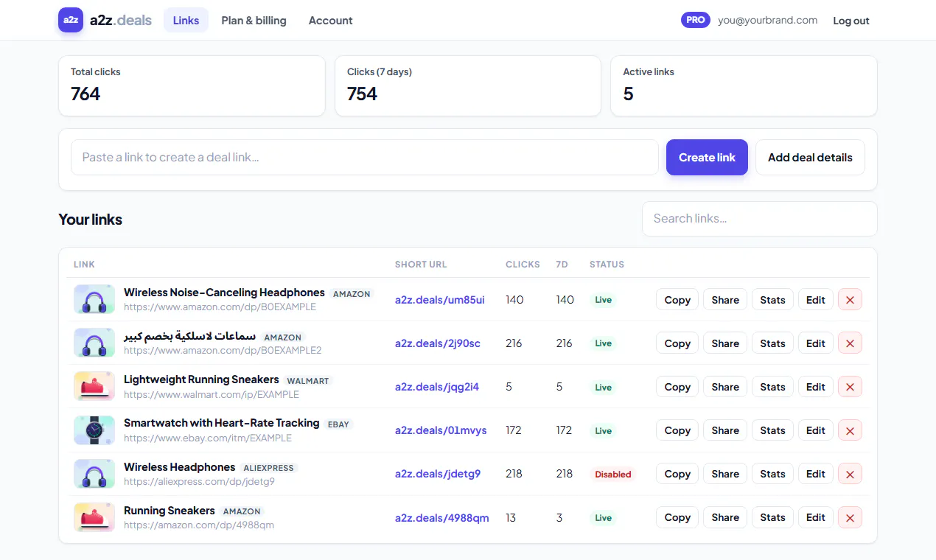This screenshot has height=560, width=936.
Task: Log out of the account
Action: tap(851, 21)
